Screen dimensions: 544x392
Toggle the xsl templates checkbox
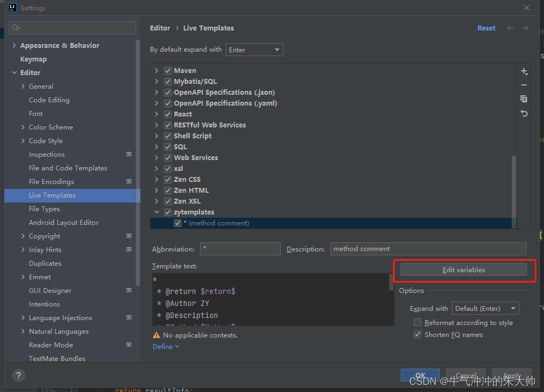168,169
